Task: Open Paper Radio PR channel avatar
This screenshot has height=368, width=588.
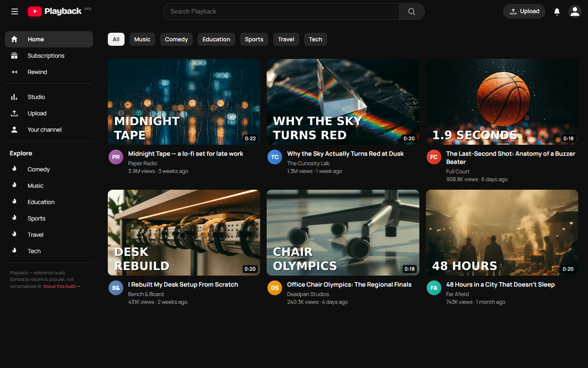Action: point(116,157)
